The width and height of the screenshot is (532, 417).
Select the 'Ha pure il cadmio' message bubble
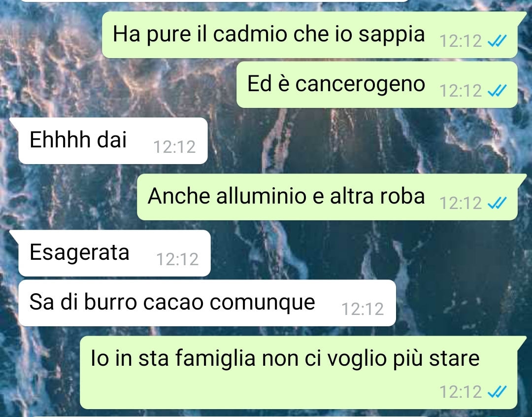pyautogui.click(x=310, y=35)
